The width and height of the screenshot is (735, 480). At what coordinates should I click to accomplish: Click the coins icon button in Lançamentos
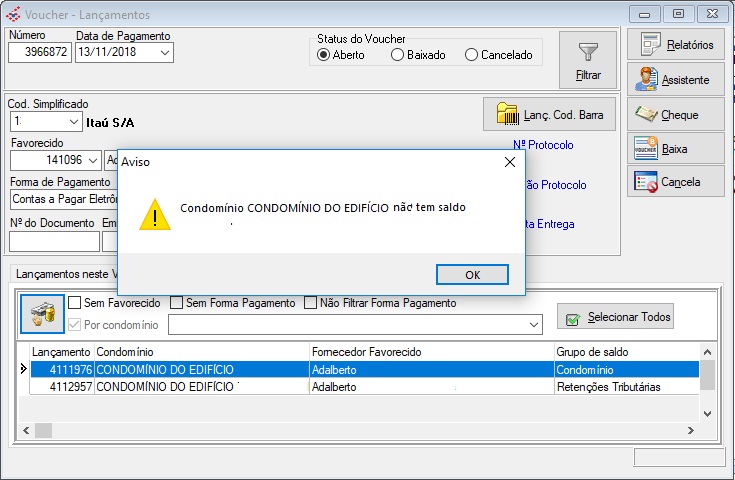point(42,314)
